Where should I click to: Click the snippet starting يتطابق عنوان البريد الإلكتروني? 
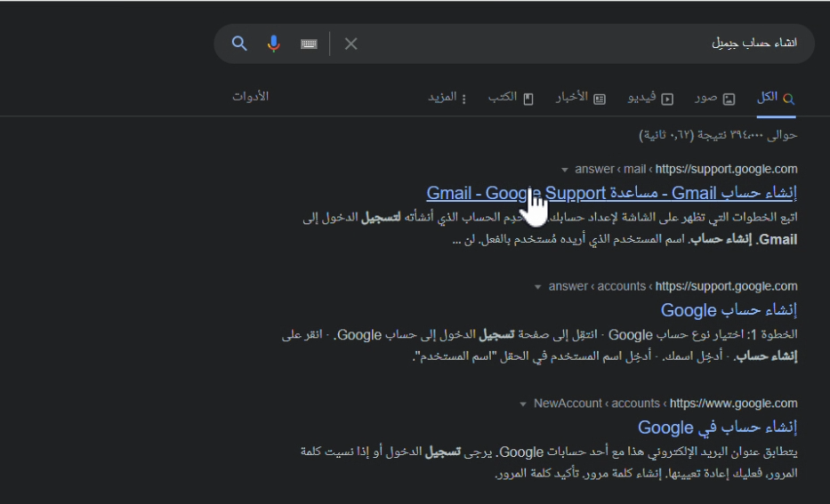click(x=549, y=462)
